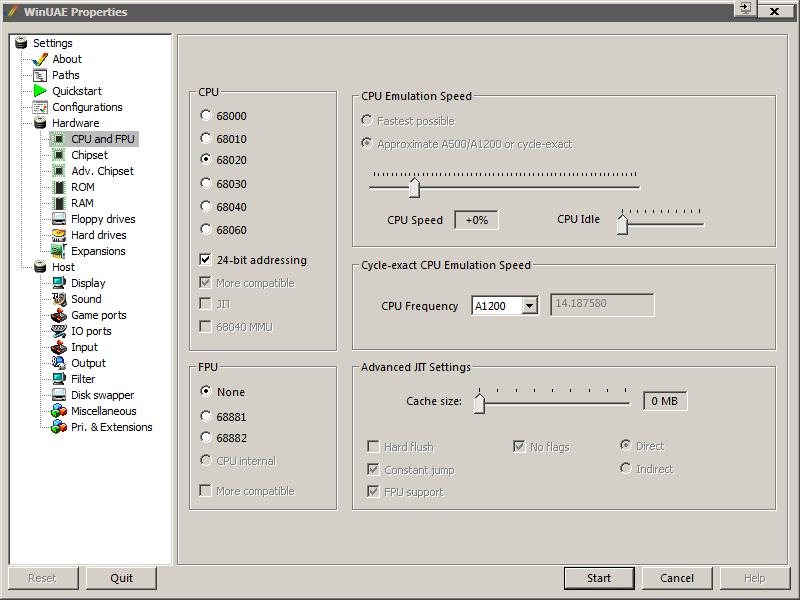800x600 pixels.
Task: Click the Filter monitor icon
Action: [59, 379]
